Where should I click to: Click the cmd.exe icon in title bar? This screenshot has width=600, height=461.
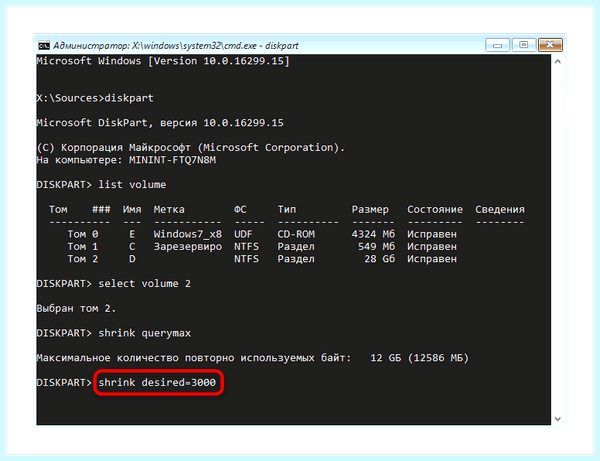[x=44, y=46]
